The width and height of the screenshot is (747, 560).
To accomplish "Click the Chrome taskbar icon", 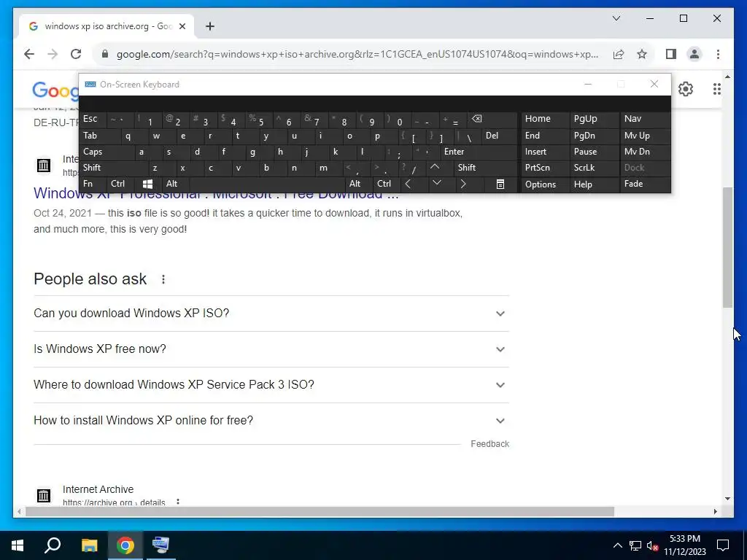I will pos(125,545).
